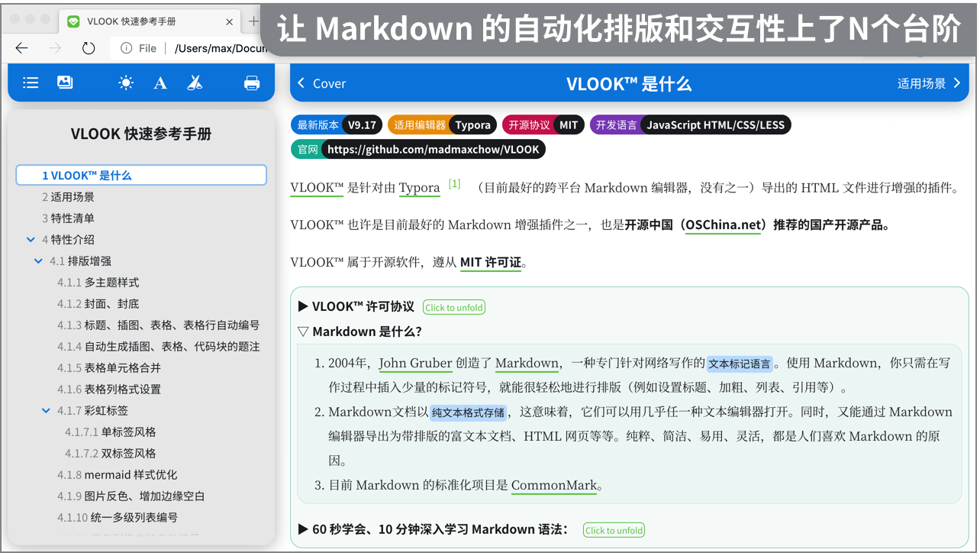The image size is (980, 553).
Task: Unfold the VLOOK™ 许可协议 section
Action: 453,307
